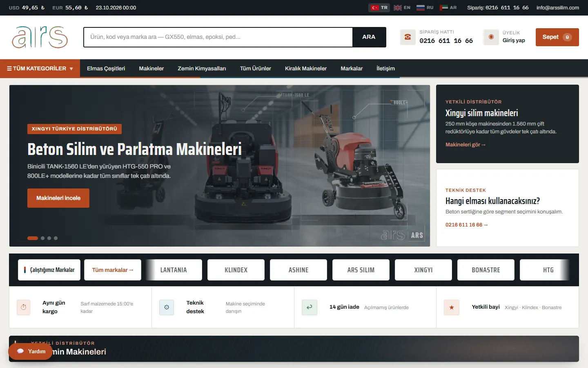Screen dimensions: 588x368
Task: Click the Makineleri incele banner button
Action: coord(58,198)
